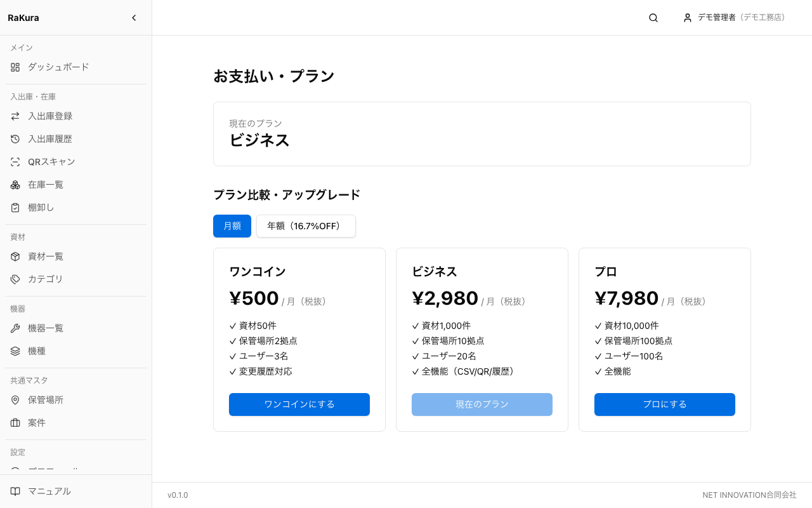Click the QRスキャン scan icon
The height and width of the screenshot is (508, 812).
(x=15, y=162)
